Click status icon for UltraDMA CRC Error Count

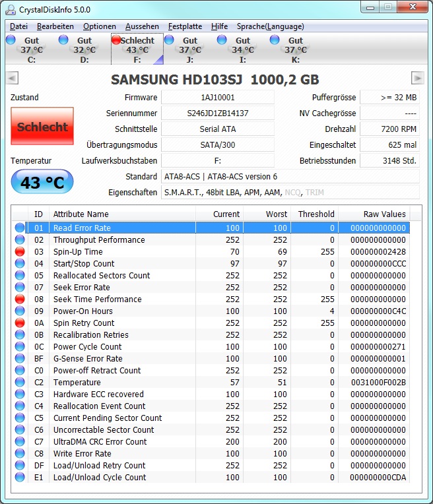[x=20, y=441]
